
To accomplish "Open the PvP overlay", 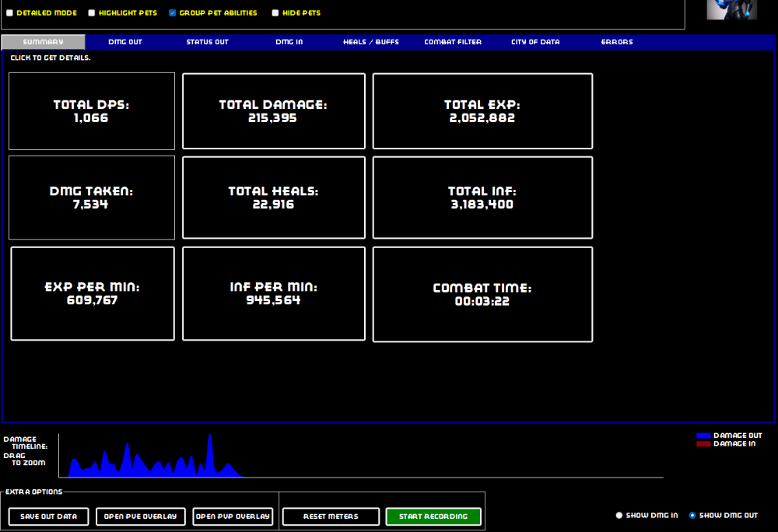I will 233,516.
